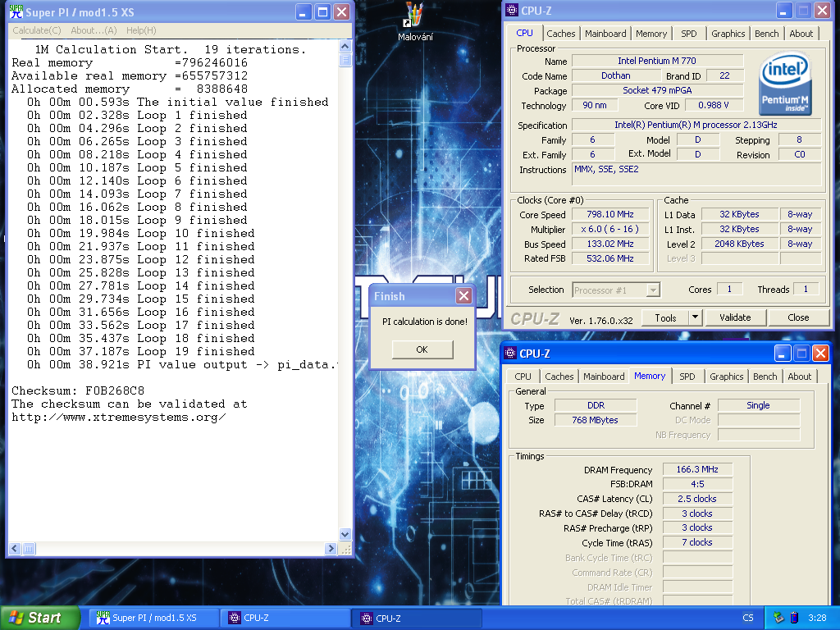Switch to Mainboard tab in lower CPU-Z window

pos(604,376)
